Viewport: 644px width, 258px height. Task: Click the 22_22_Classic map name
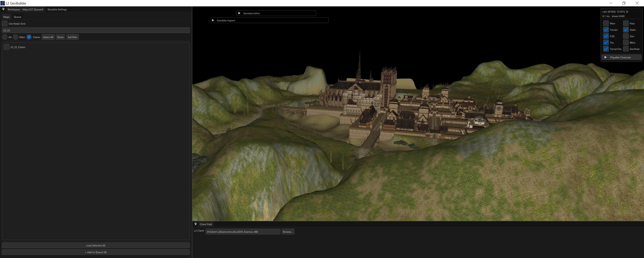18,47
